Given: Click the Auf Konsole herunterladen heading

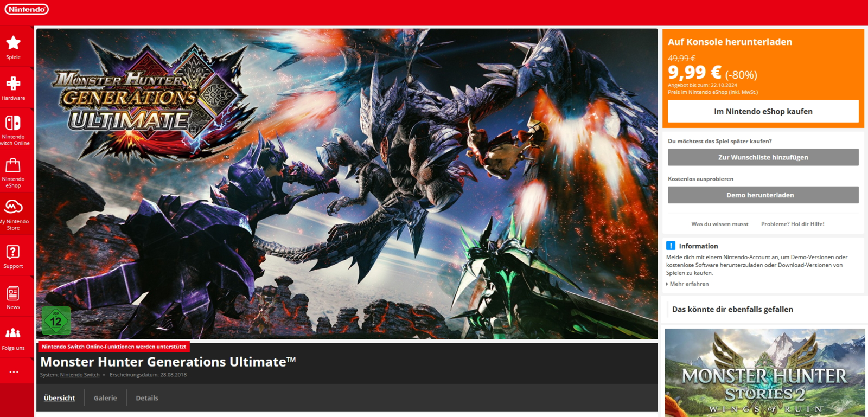Looking at the screenshot, I should [730, 42].
